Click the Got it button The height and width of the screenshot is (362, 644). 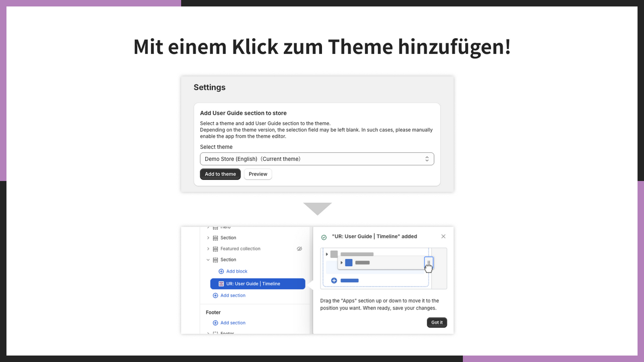[x=437, y=322]
